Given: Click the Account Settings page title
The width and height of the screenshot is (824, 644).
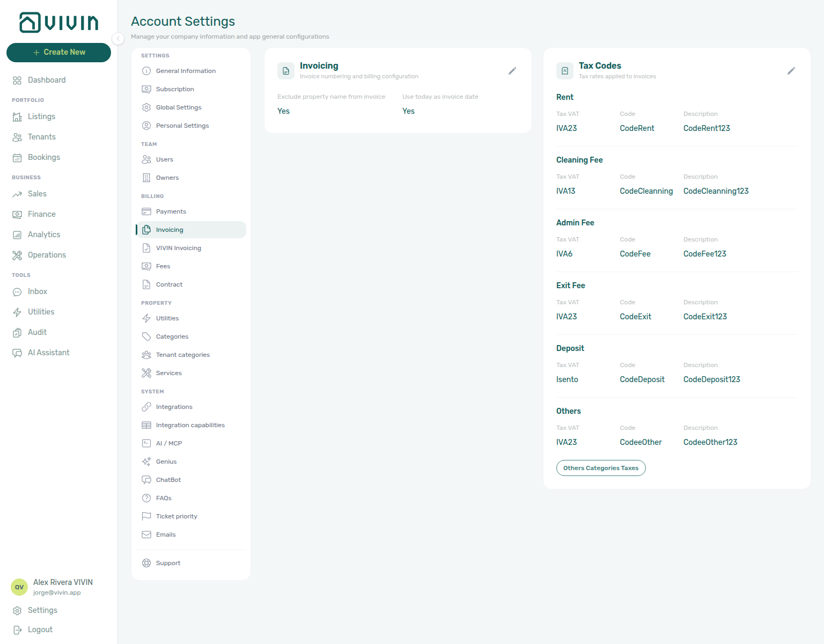Looking at the screenshot, I should (x=183, y=21).
